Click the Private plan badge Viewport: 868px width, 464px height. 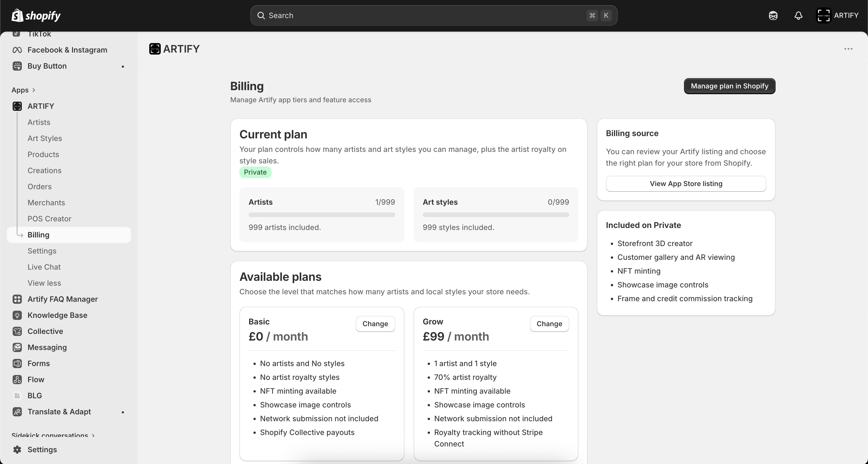(255, 172)
